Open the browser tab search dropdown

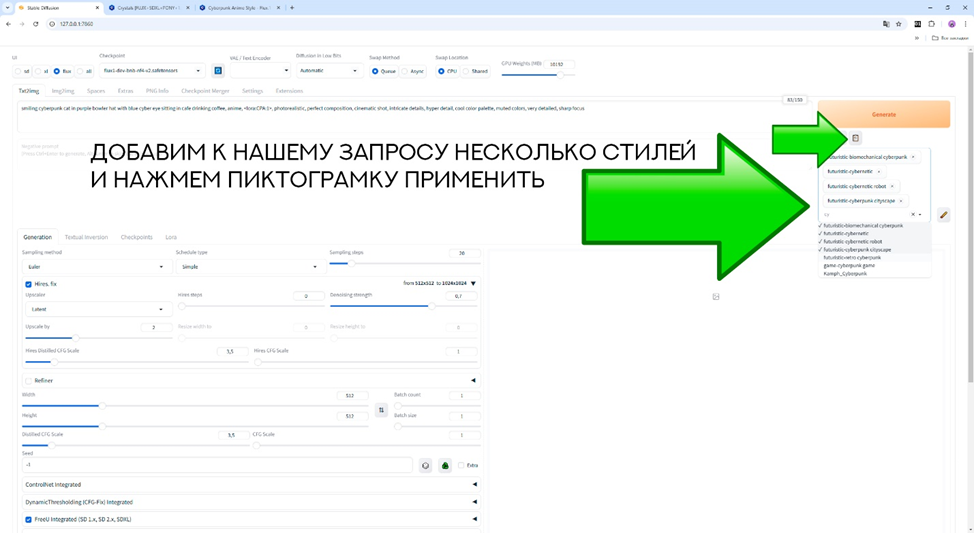(7, 8)
